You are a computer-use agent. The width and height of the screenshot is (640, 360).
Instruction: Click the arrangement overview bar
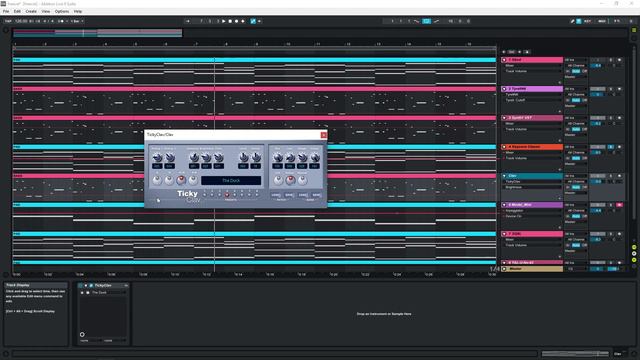(x=98, y=33)
